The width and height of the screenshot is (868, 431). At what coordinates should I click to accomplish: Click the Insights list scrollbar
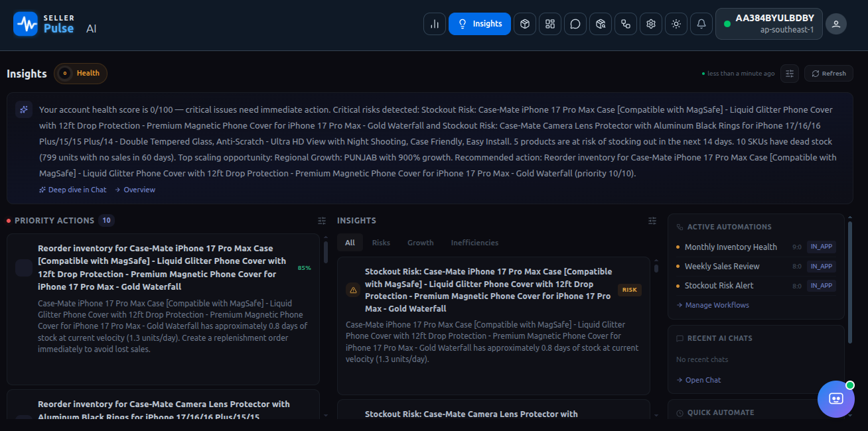(656, 269)
